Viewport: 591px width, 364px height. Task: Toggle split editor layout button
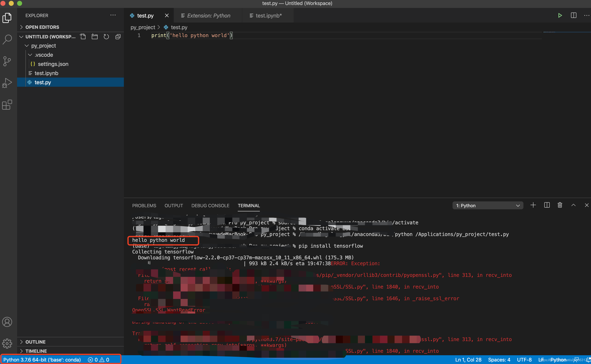click(574, 15)
